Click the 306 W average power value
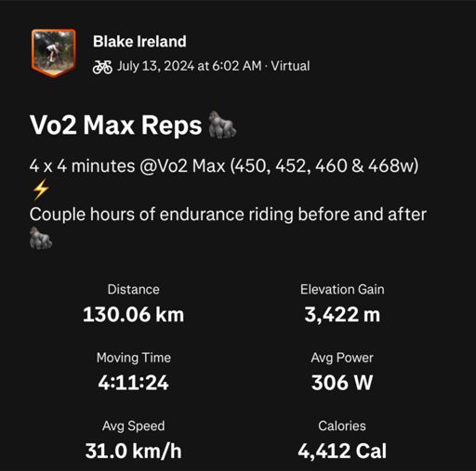Screen dimensions: 476x471 pyautogui.click(x=342, y=383)
